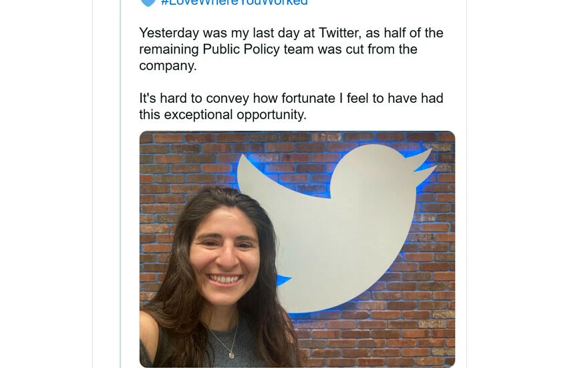Open the embedded tweet photo
The image size is (588, 368).
[x=297, y=248]
